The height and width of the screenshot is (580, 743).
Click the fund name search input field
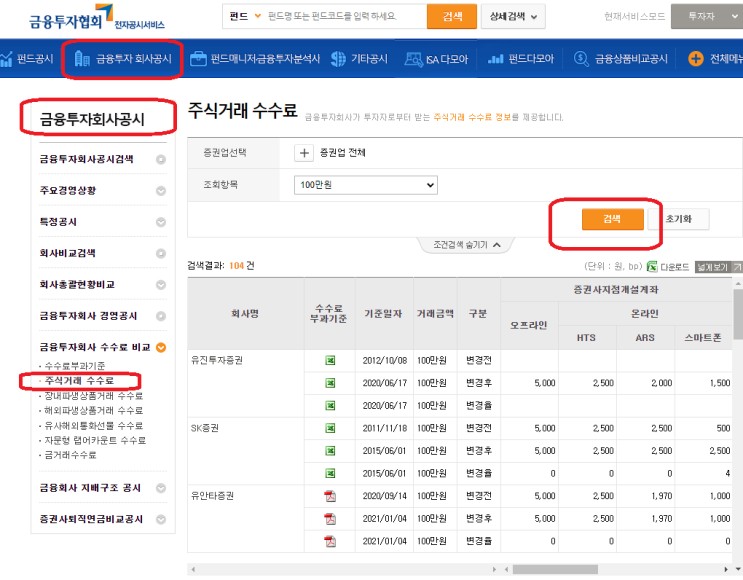point(340,16)
